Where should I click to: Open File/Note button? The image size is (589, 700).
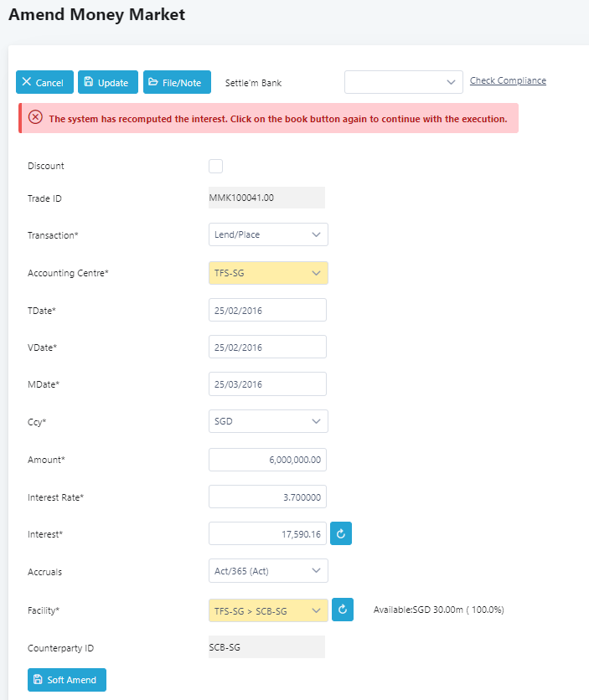(177, 82)
